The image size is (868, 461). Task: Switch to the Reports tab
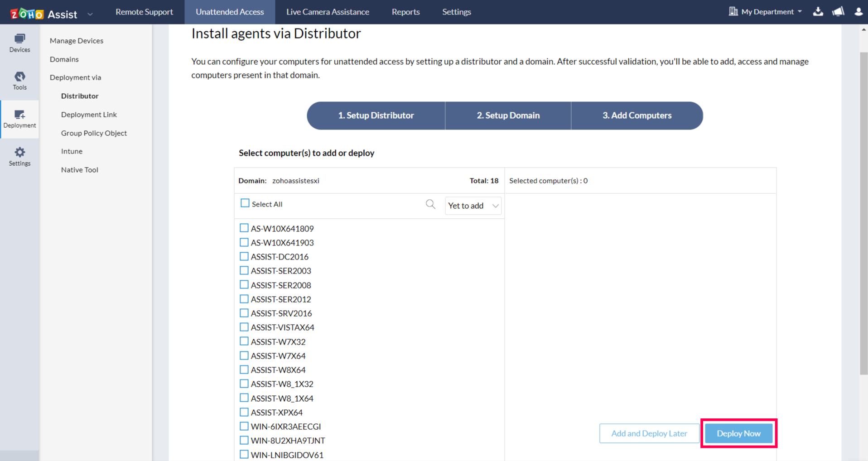coord(405,12)
